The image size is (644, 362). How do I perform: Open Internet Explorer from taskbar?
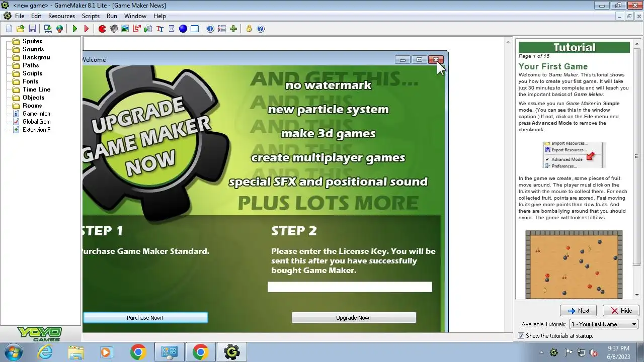coord(45,352)
